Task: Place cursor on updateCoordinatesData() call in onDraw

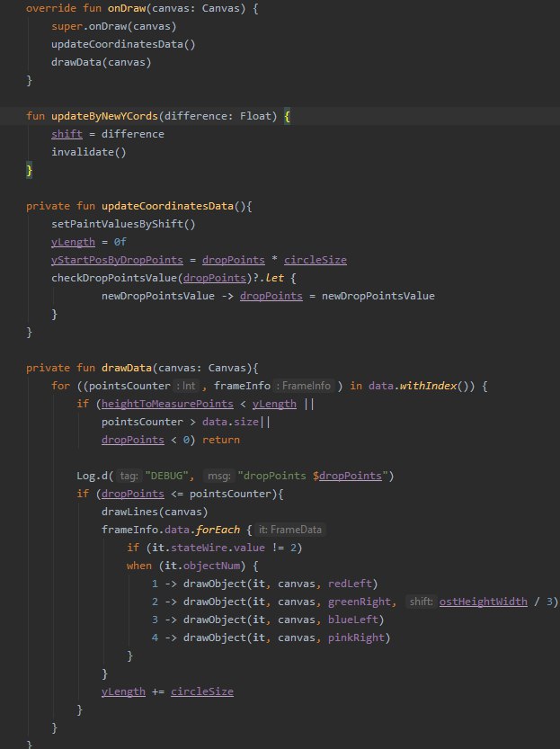Action: click(123, 44)
